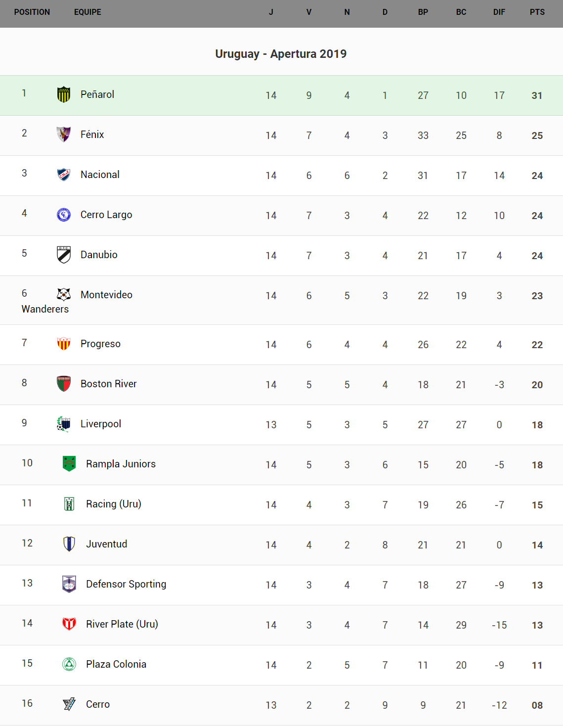
Task: Click the Peñarol club crest icon
Action: pos(64,94)
